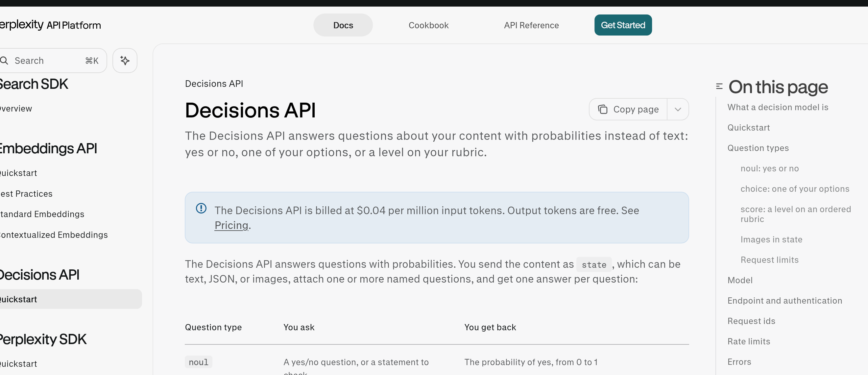
Task: Click the Get Started button
Action: 623,25
